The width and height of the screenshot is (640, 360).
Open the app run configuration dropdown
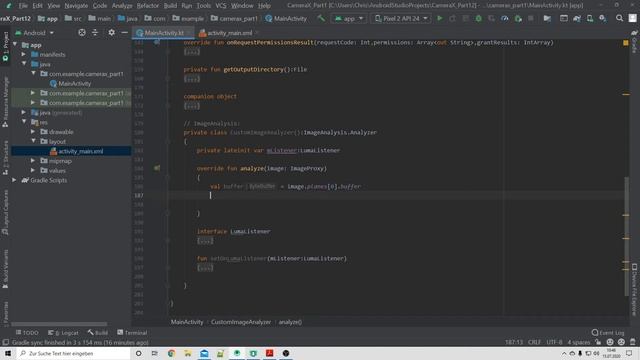click(349, 18)
